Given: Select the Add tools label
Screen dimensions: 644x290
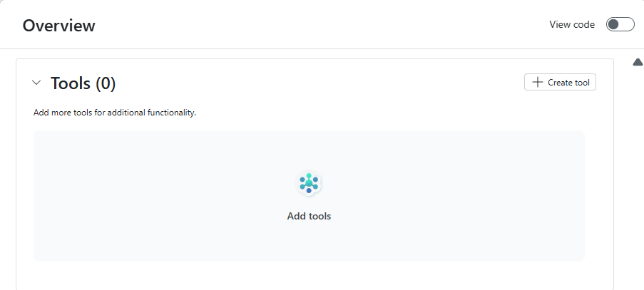Looking at the screenshot, I should pyautogui.click(x=309, y=216).
